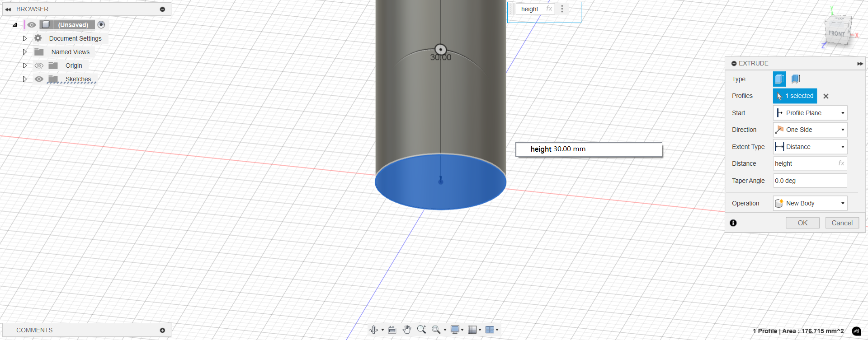Click the '1 selected' Profiles button
The height and width of the screenshot is (340, 868).
point(795,96)
